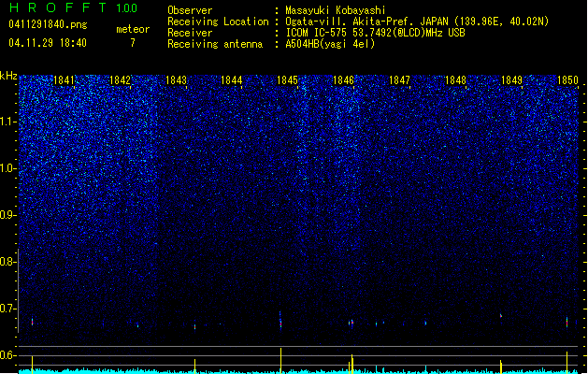Viewport: 588px width, 374px height.
Task: Select antenna value A504HB(yagi 4el)
Action: [x=330, y=44]
